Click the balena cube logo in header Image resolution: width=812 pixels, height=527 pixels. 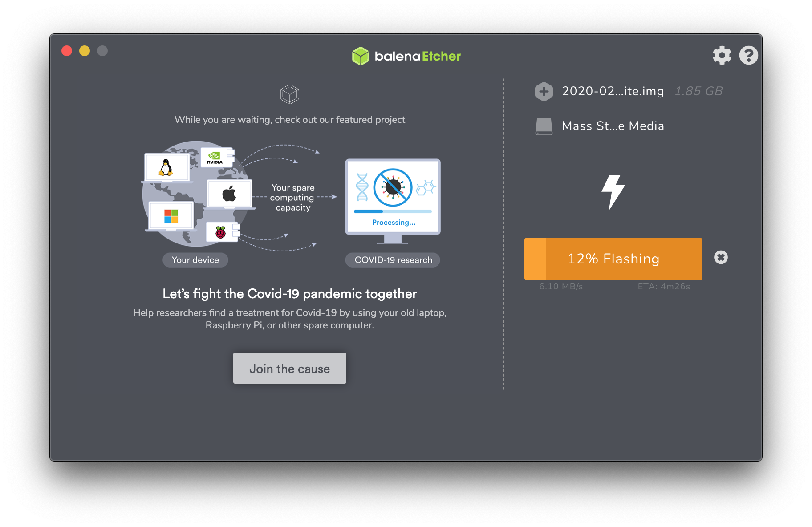click(361, 56)
